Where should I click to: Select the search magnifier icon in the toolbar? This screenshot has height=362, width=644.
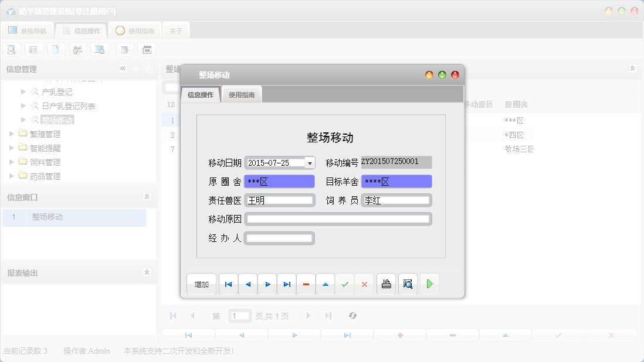coord(11,49)
